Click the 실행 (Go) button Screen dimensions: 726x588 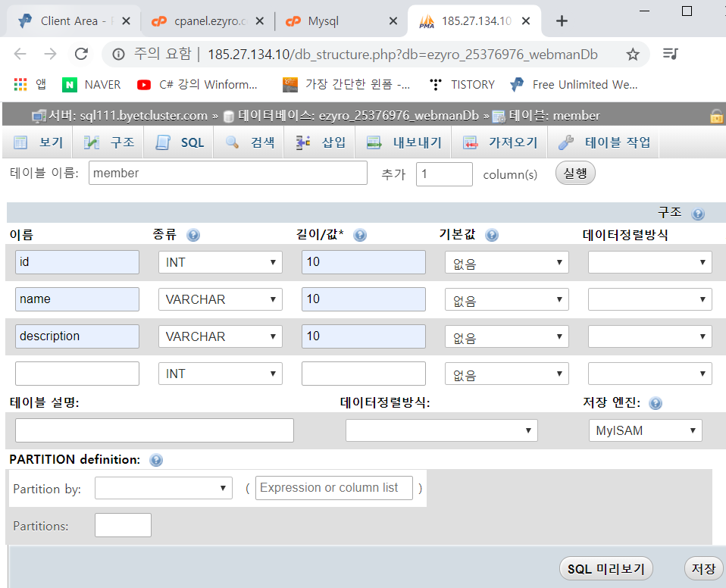click(575, 174)
